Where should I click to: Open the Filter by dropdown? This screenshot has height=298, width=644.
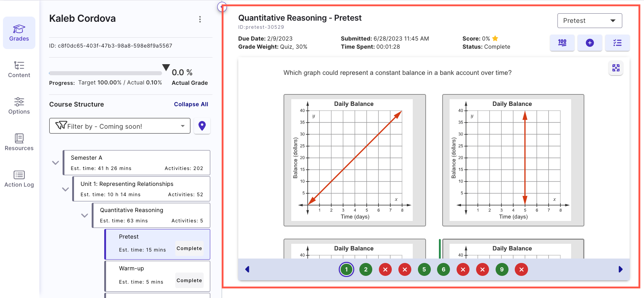click(120, 126)
